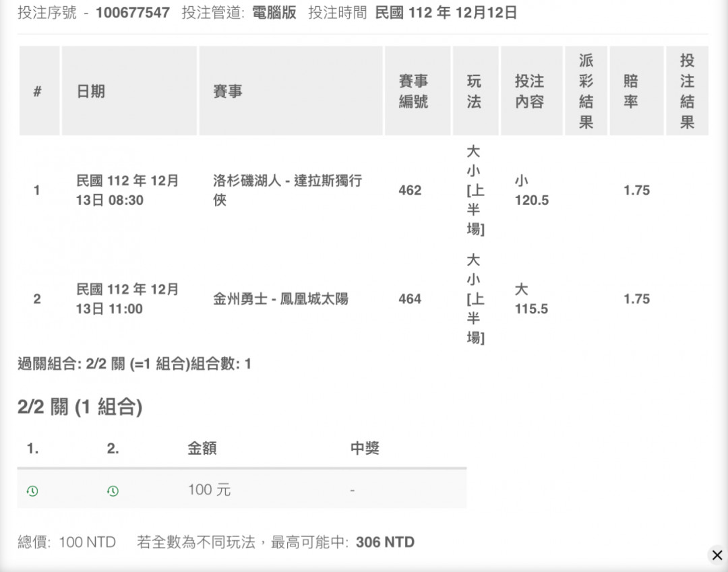Click bet content 大 115.5
The image size is (728, 572).
(531, 298)
